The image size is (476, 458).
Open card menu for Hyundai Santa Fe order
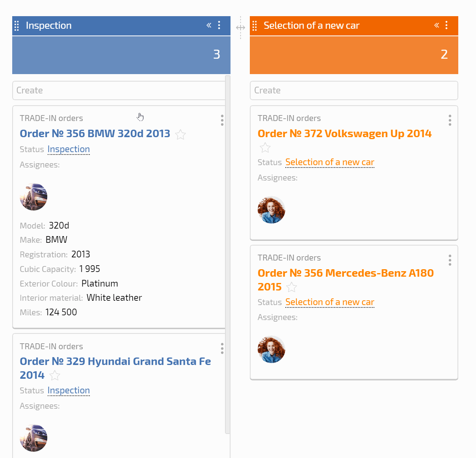(x=222, y=348)
